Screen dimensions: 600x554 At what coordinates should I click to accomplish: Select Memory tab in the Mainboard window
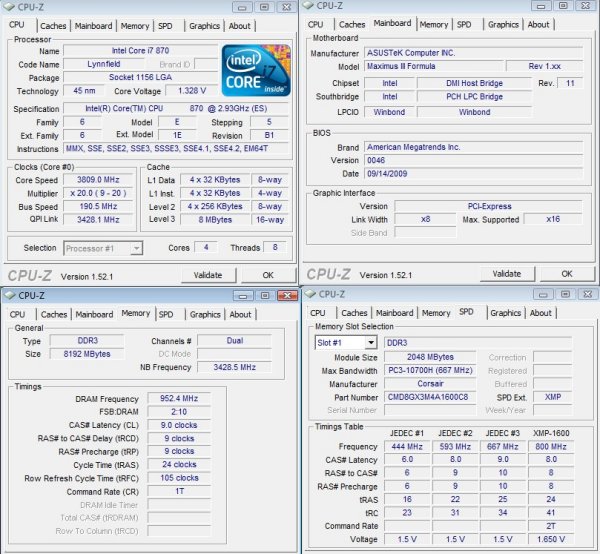click(434, 24)
